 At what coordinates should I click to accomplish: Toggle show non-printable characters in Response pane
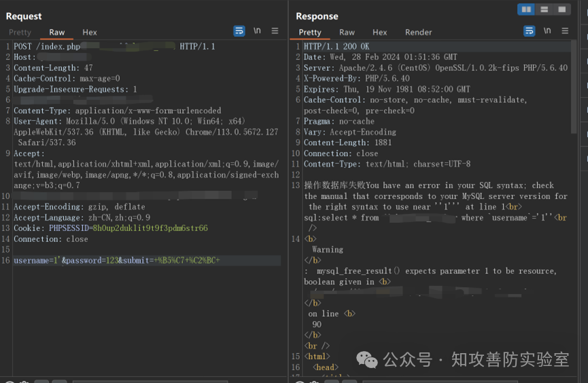click(547, 31)
